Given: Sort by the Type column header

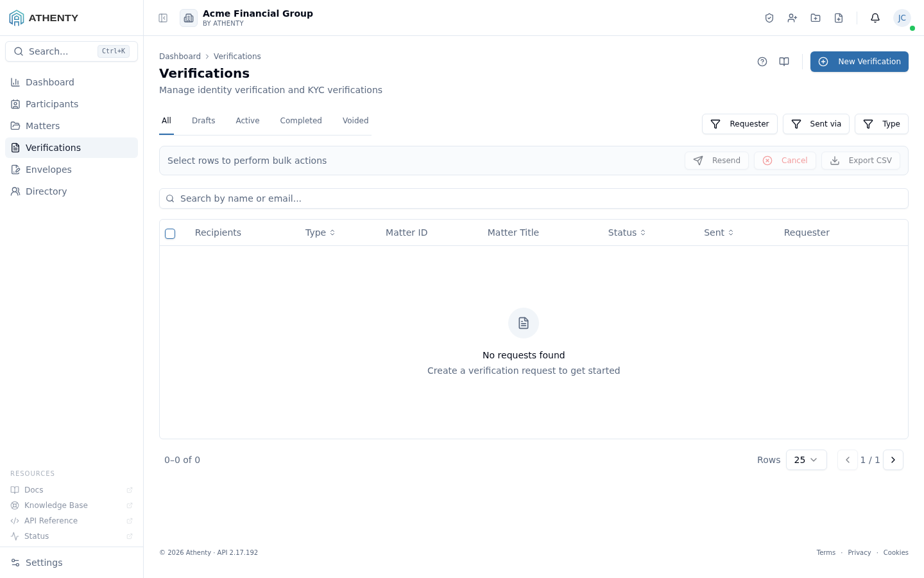Looking at the screenshot, I should click(320, 232).
